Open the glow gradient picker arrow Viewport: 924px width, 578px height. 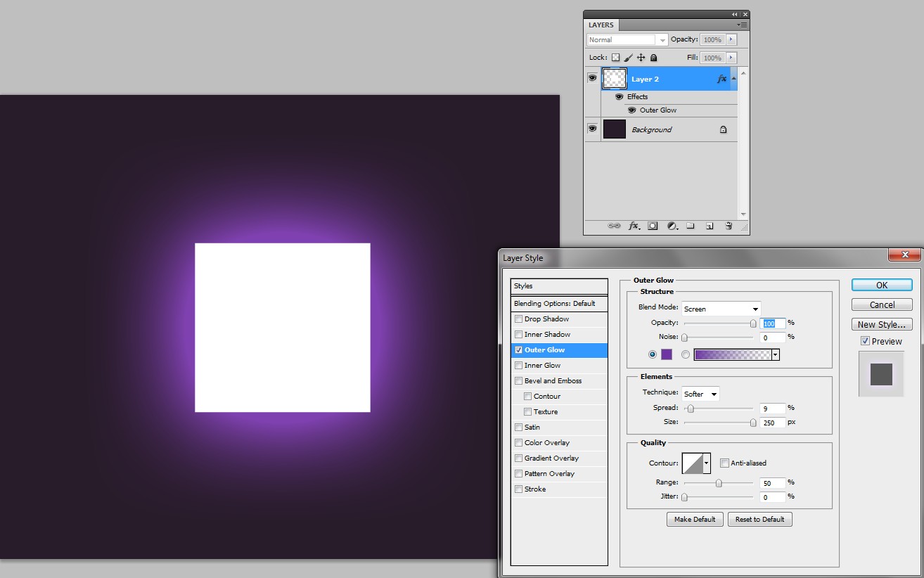[776, 354]
